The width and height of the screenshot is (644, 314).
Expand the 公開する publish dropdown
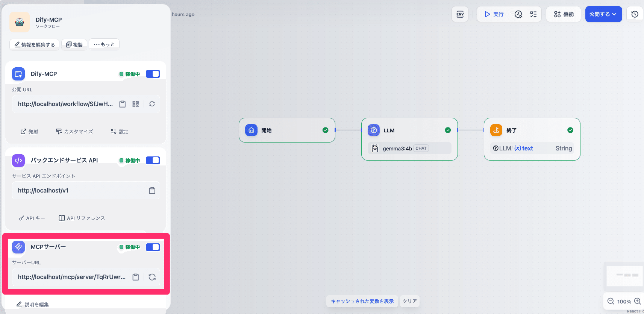(x=603, y=14)
